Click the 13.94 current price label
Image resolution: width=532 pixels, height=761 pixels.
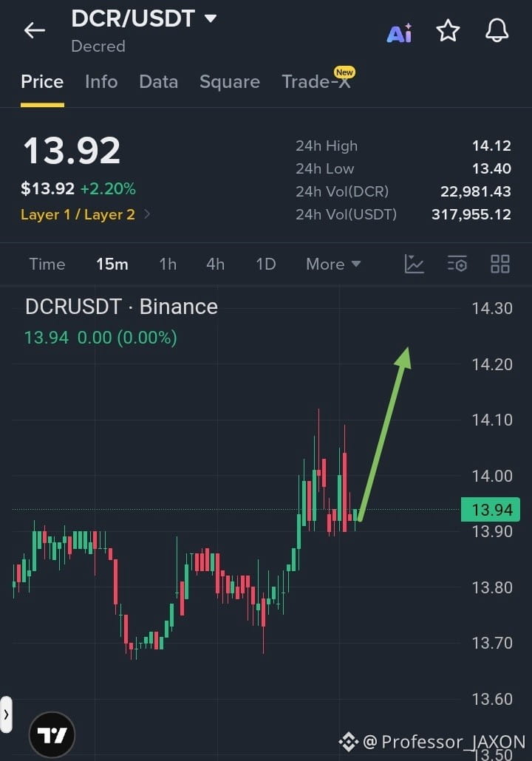491,510
